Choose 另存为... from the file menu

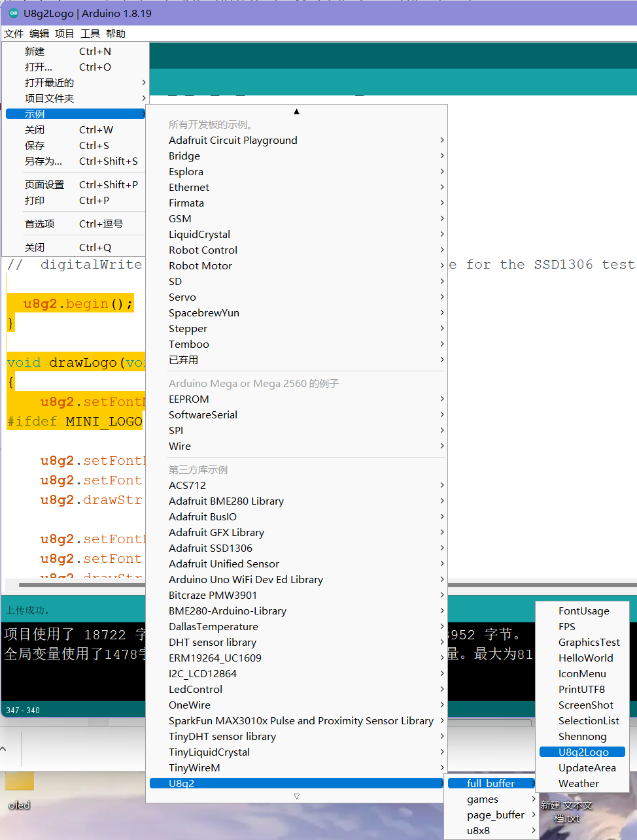pyautogui.click(x=76, y=161)
